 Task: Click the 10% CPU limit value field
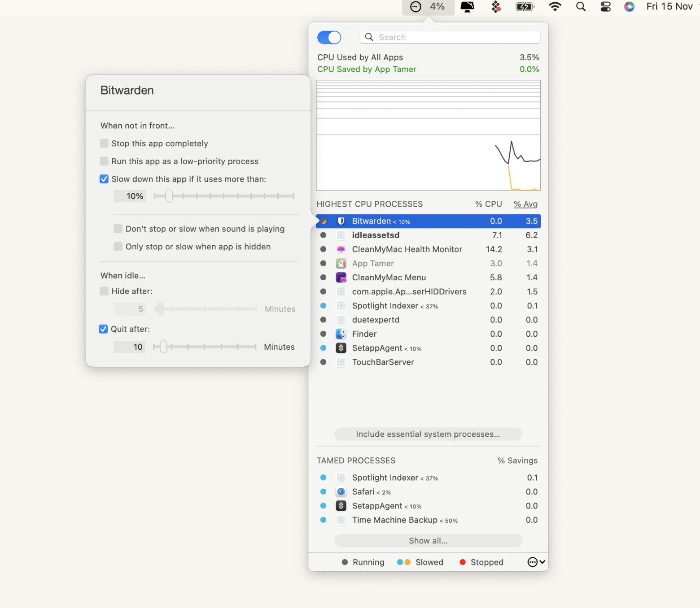coord(130,196)
